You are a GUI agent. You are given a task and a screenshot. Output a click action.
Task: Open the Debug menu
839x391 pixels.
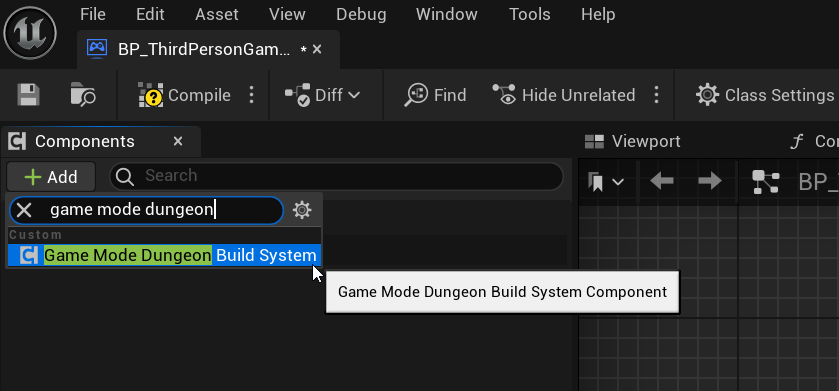(361, 14)
